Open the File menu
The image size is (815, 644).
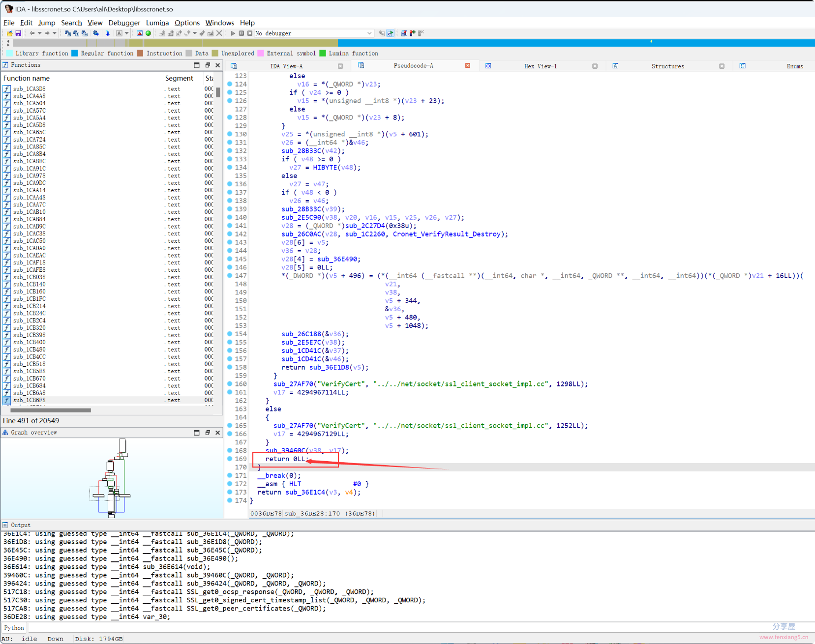pos(9,23)
